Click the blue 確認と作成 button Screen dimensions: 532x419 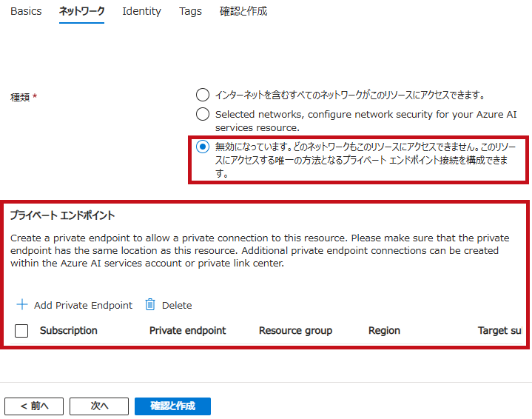click(172, 406)
